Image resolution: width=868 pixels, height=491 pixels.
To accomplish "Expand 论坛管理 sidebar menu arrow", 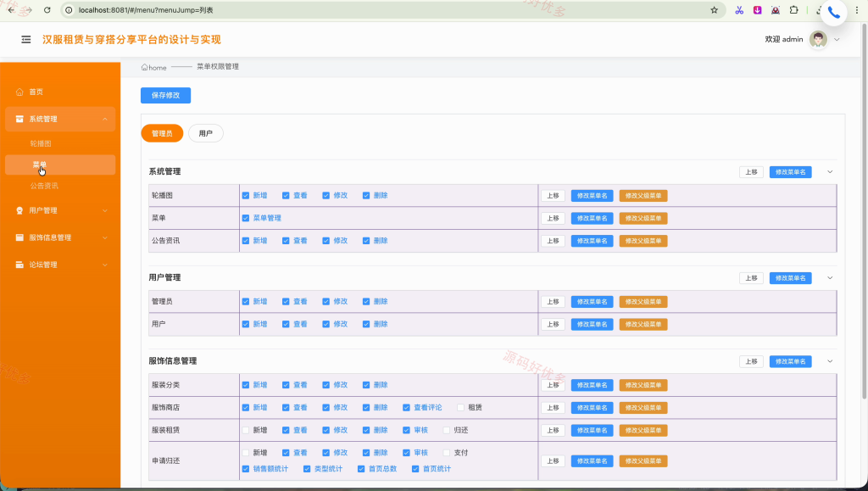I will 104,265.
